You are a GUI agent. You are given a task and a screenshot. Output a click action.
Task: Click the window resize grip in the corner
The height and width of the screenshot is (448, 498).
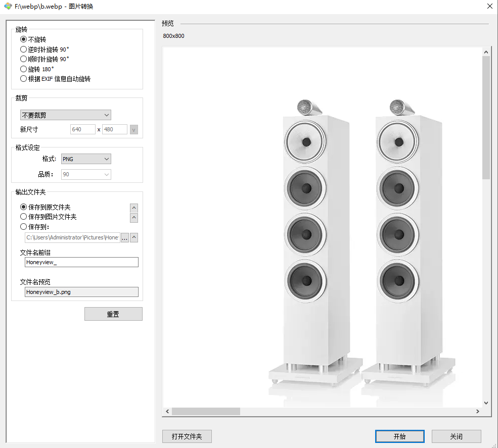coord(494,445)
